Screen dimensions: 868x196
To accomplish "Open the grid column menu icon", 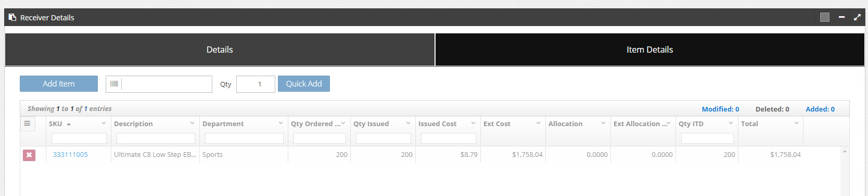I will [27, 124].
